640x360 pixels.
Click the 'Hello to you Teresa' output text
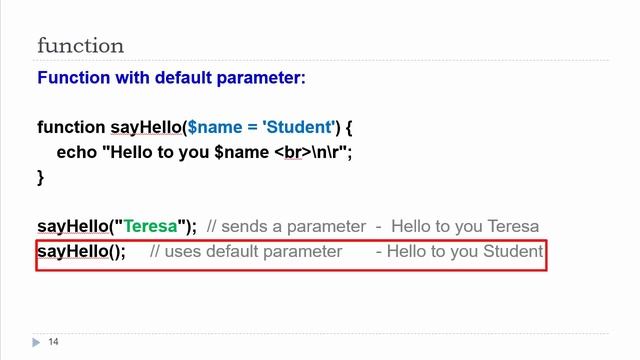click(465, 227)
